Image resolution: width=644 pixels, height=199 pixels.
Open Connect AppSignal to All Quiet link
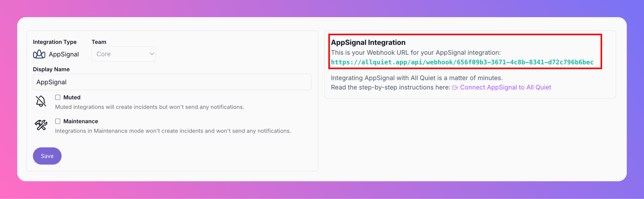(x=505, y=87)
